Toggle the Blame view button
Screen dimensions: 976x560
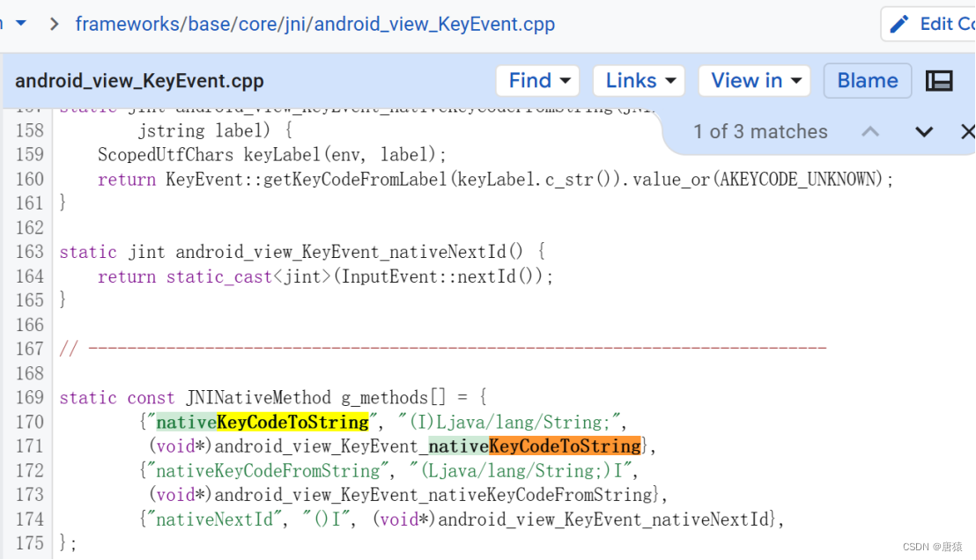[868, 81]
